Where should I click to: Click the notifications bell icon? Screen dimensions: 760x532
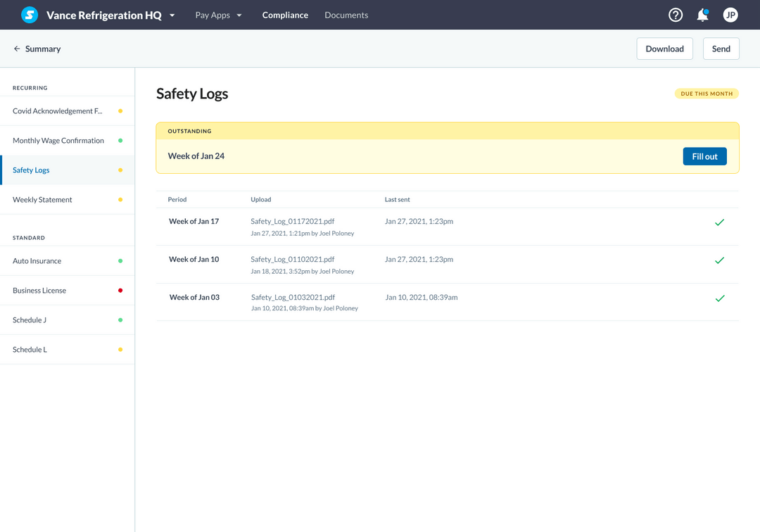point(702,14)
